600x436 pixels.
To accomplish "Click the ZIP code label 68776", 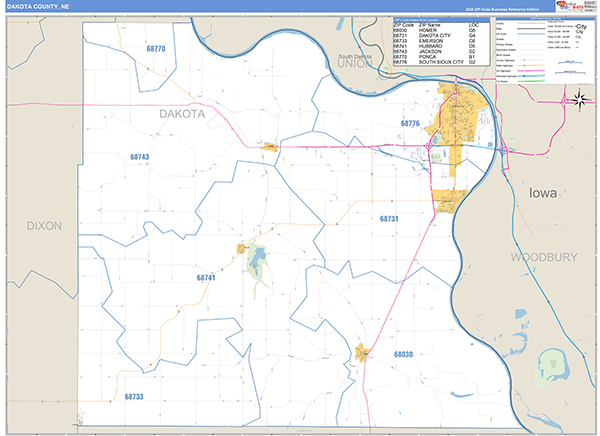I will tap(410, 123).
